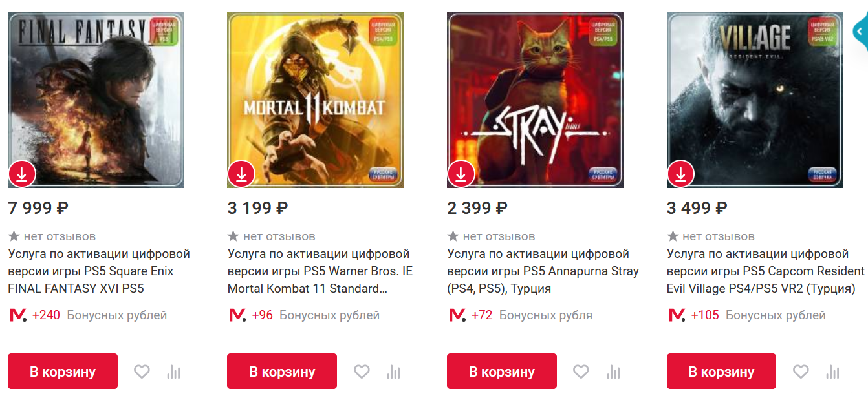Click red download badge on Stray cover
Screen dimensions: 868x398
(461, 174)
